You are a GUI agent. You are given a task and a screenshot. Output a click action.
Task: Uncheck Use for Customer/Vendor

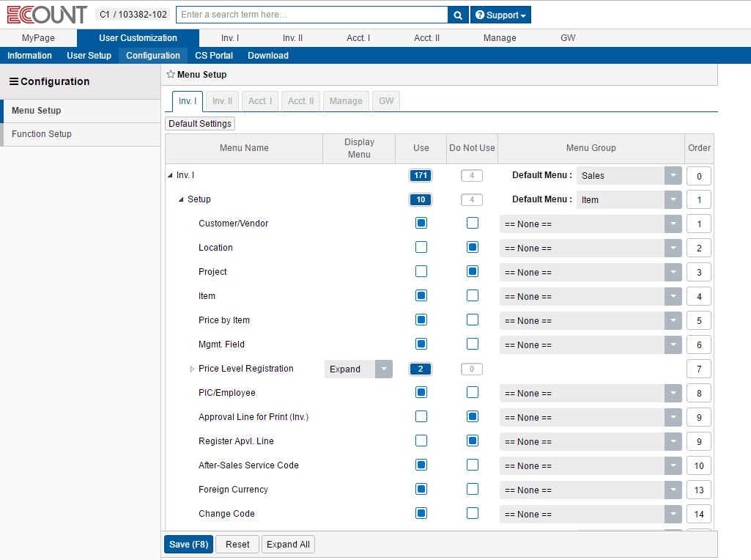(421, 223)
